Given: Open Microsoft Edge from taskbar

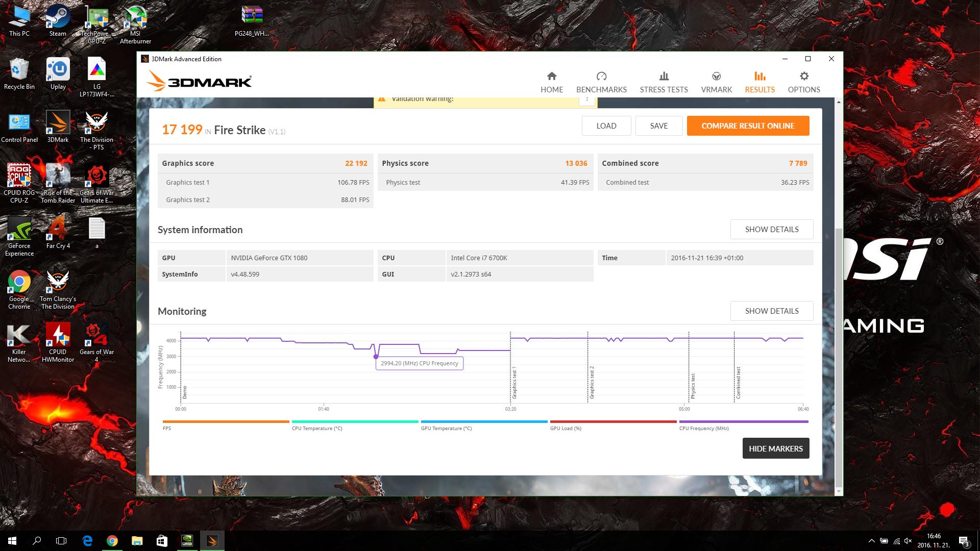Looking at the screenshot, I should [x=87, y=541].
